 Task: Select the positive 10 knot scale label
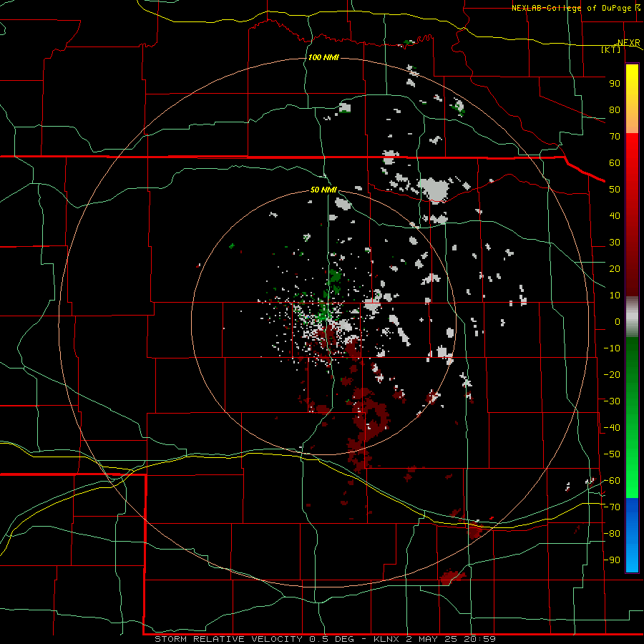coord(615,296)
